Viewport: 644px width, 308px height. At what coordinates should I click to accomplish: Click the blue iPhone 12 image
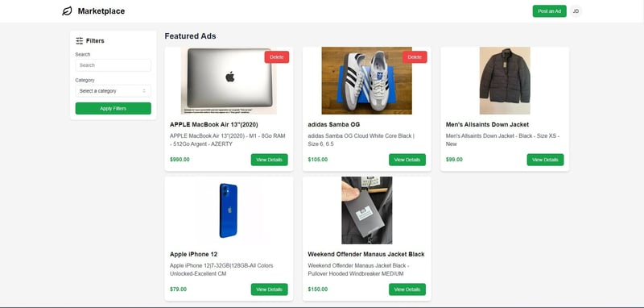(x=229, y=210)
